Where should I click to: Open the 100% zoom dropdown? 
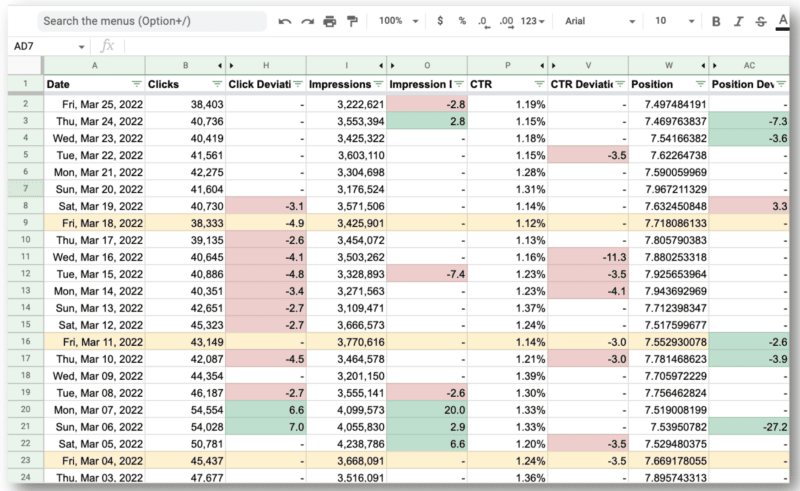pyautogui.click(x=397, y=21)
